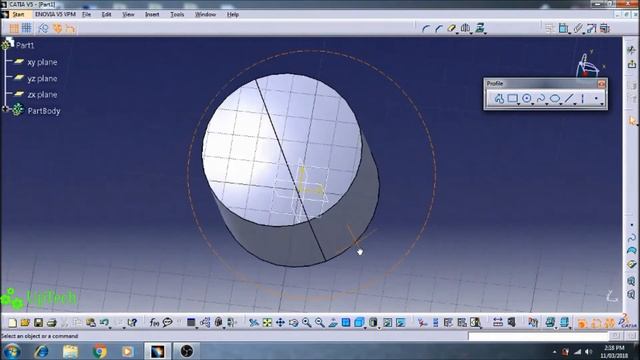Select the Line tool in Profile toolbar

click(569, 98)
